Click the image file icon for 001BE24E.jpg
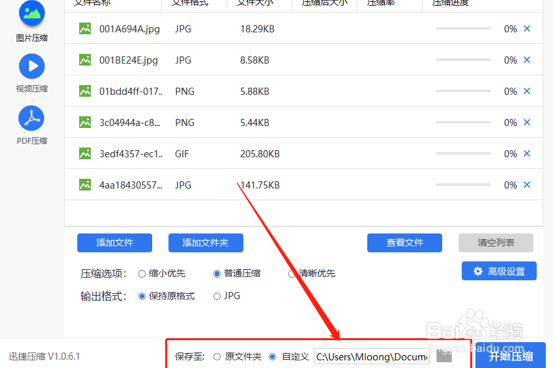Screen dimensions: 556x368 pos(85,60)
